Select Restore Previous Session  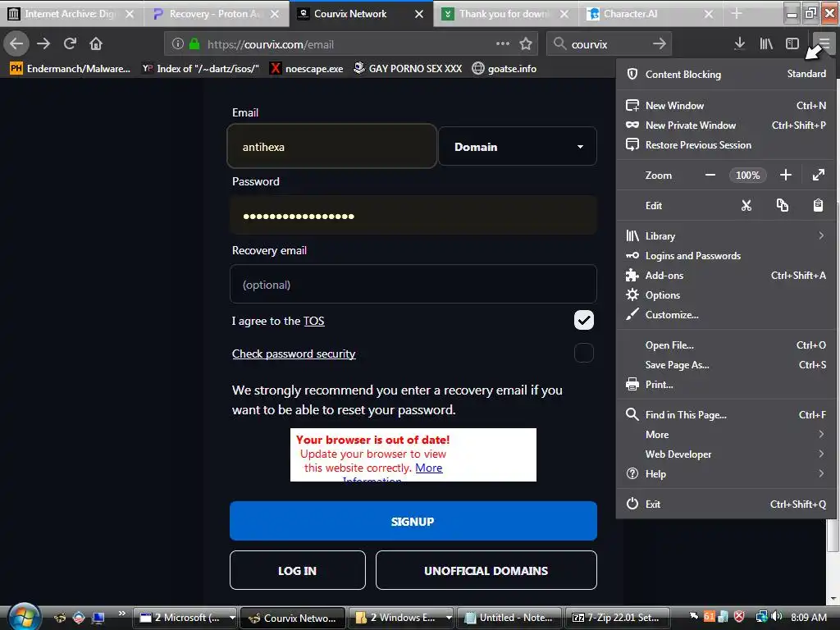point(726,145)
